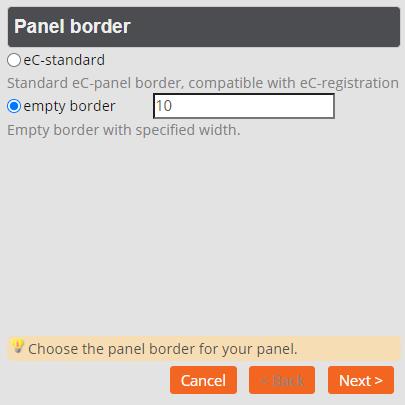The width and height of the screenshot is (405, 405).
Task: Go to the next step with Next >
Action: [x=361, y=380]
